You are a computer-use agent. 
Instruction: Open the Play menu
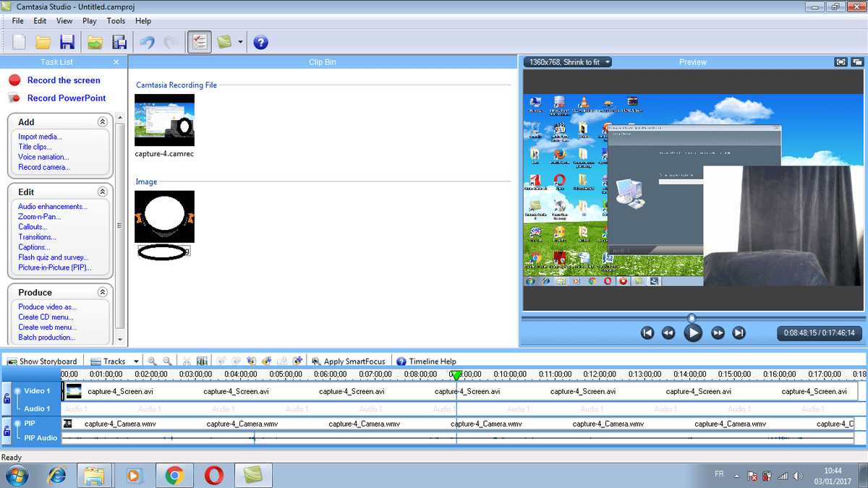90,21
